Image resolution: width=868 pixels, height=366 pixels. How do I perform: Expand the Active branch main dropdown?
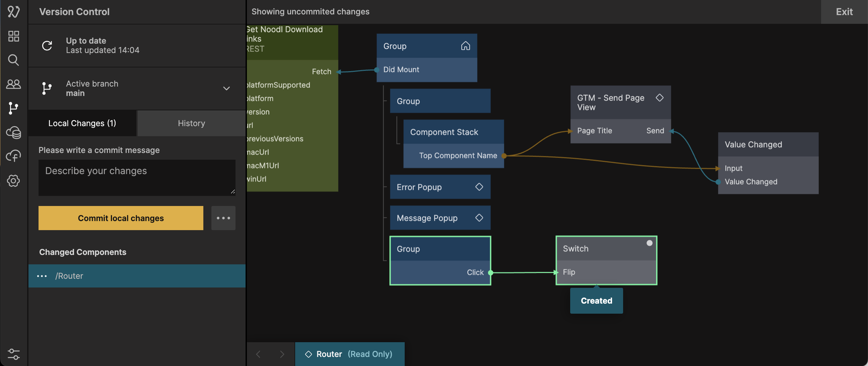tap(226, 88)
